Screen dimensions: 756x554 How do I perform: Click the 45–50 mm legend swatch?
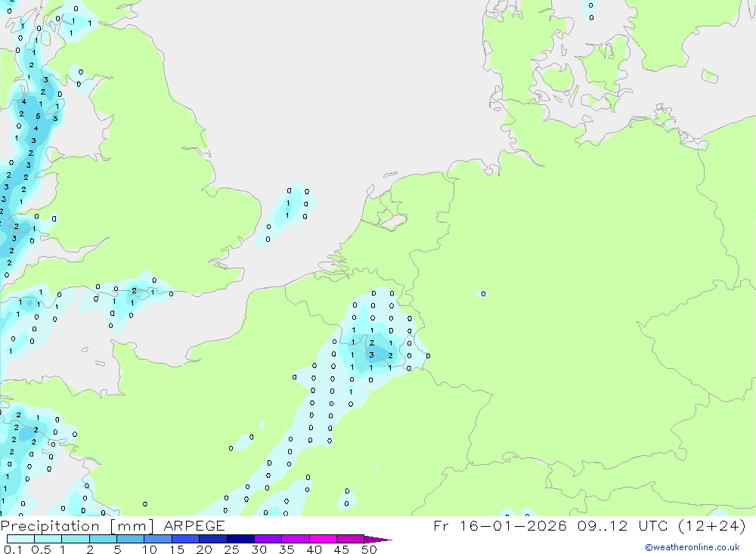351,539
